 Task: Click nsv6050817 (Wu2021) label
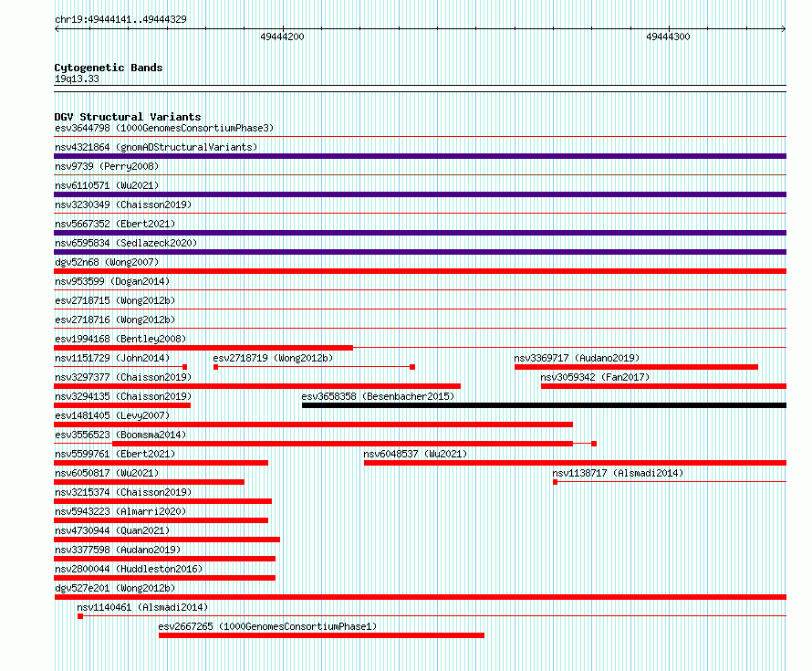(107, 473)
